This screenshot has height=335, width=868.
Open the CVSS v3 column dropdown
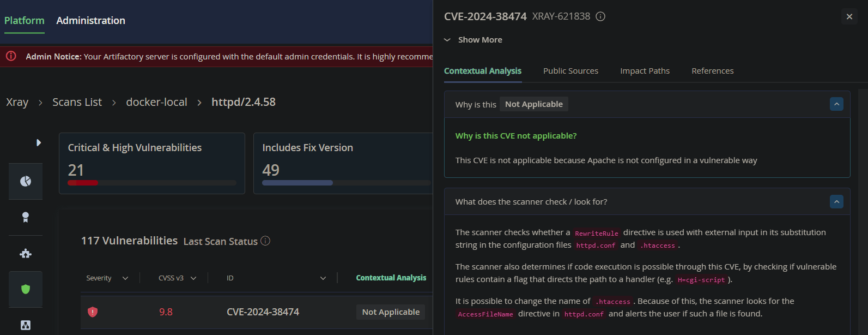click(193, 278)
